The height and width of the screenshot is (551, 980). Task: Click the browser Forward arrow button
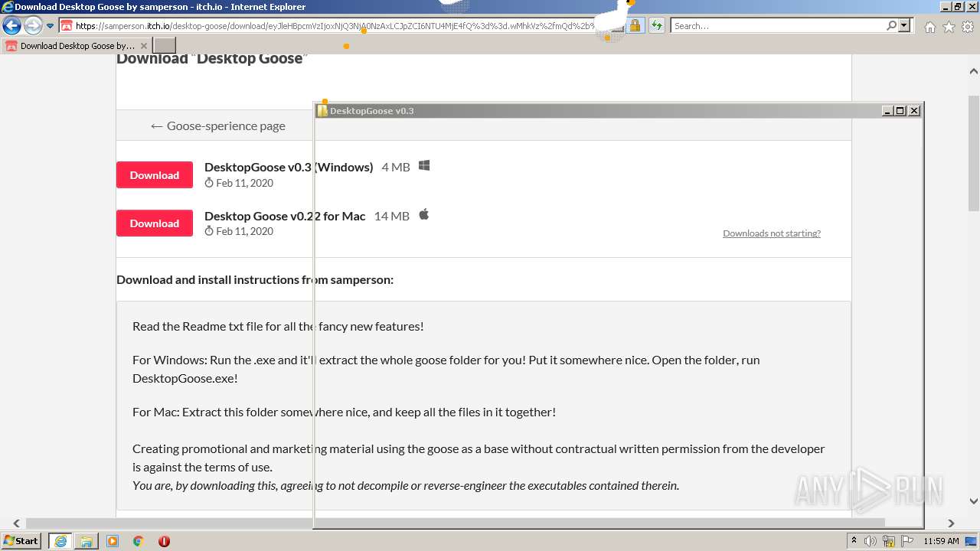click(x=32, y=26)
